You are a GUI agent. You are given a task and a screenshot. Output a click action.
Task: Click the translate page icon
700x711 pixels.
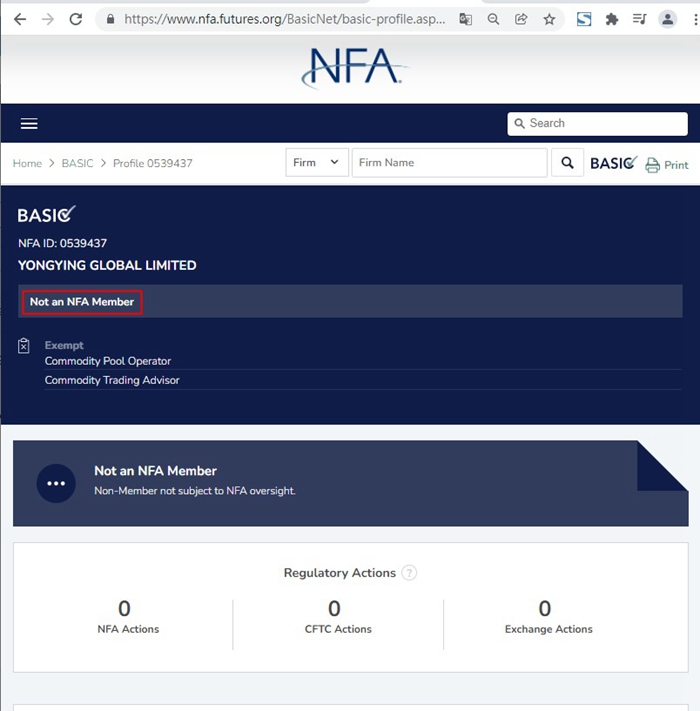point(466,19)
